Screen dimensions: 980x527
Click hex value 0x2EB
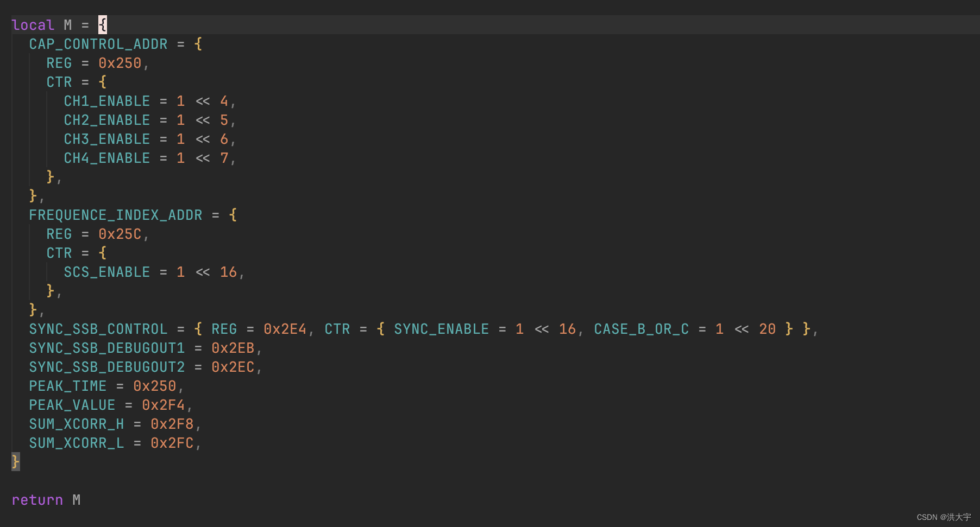(x=233, y=348)
